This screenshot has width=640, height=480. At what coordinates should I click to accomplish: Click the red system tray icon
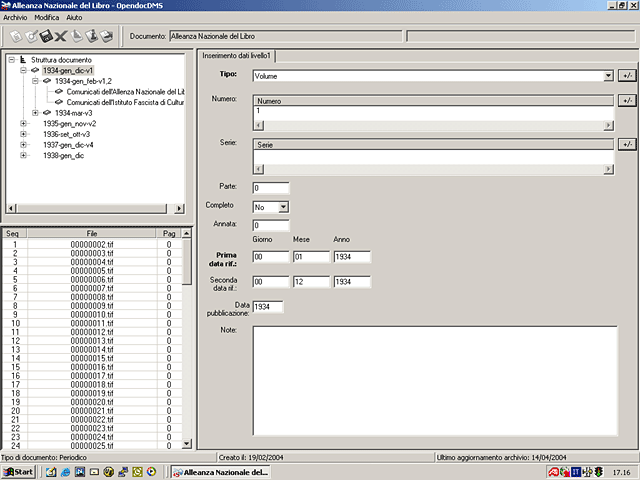coord(553,472)
